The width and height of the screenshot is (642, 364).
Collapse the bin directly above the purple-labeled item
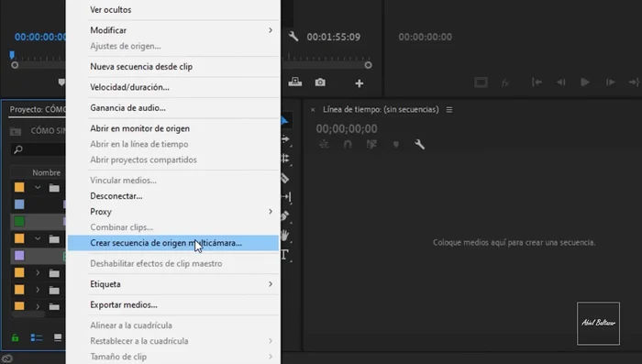click(38, 238)
